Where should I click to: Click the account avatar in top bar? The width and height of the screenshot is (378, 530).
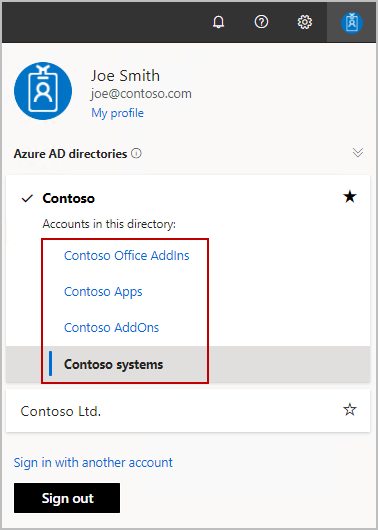[x=352, y=23]
